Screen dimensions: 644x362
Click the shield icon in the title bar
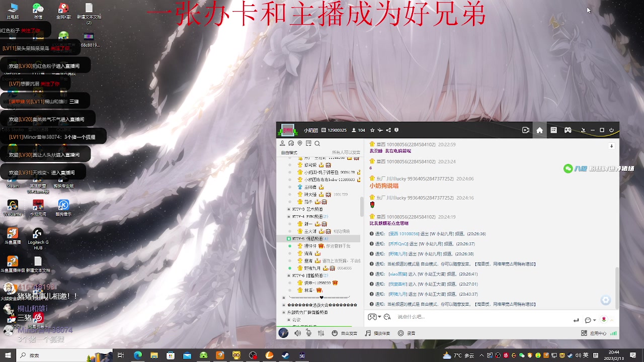pyautogui.click(x=397, y=130)
